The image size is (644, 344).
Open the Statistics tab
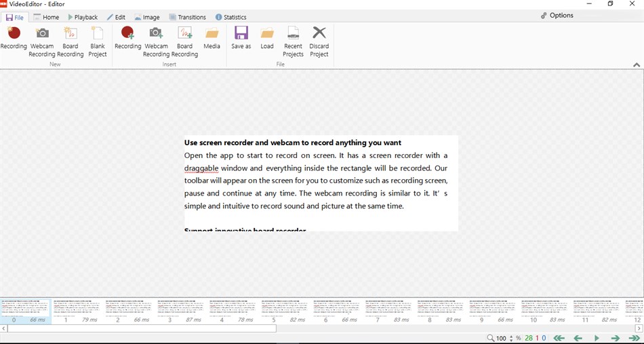coord(230,17)
